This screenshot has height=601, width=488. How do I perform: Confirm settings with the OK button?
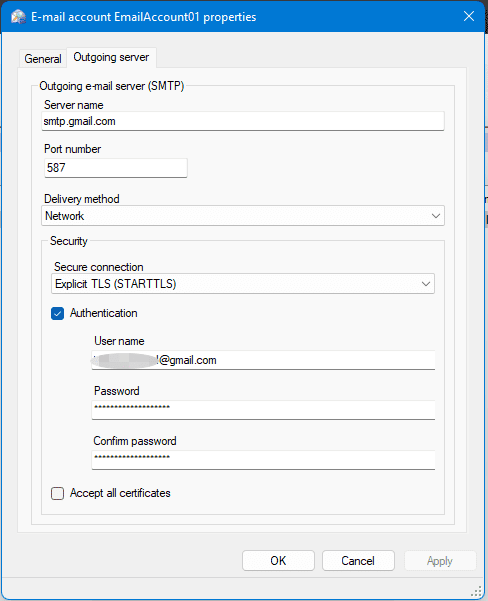click(x=278, y=561)
